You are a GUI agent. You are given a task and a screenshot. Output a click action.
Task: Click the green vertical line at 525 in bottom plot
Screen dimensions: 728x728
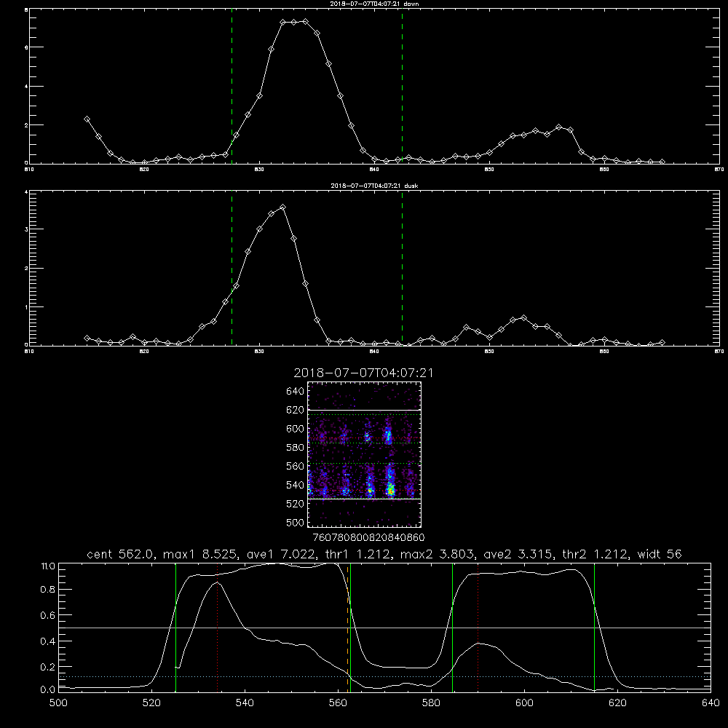(x=175, y=628)
